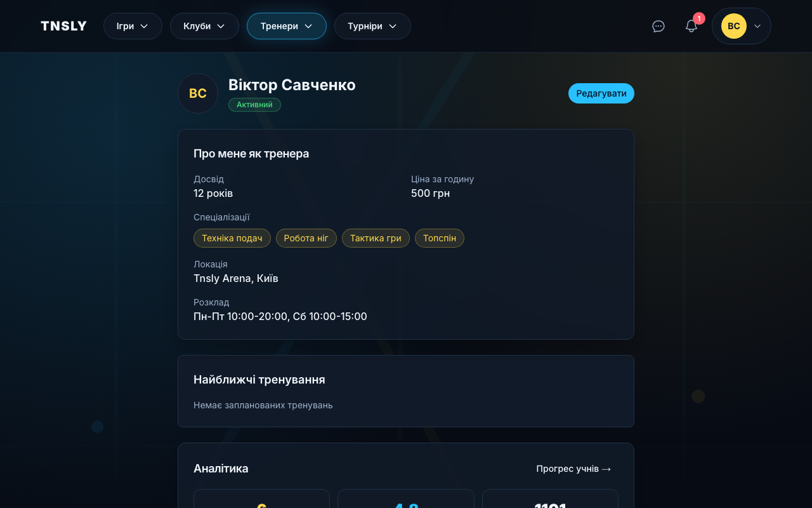The image size is (812, 508).
Task: Click the Віктор Савченко profile name
Action: pos(292,85)
